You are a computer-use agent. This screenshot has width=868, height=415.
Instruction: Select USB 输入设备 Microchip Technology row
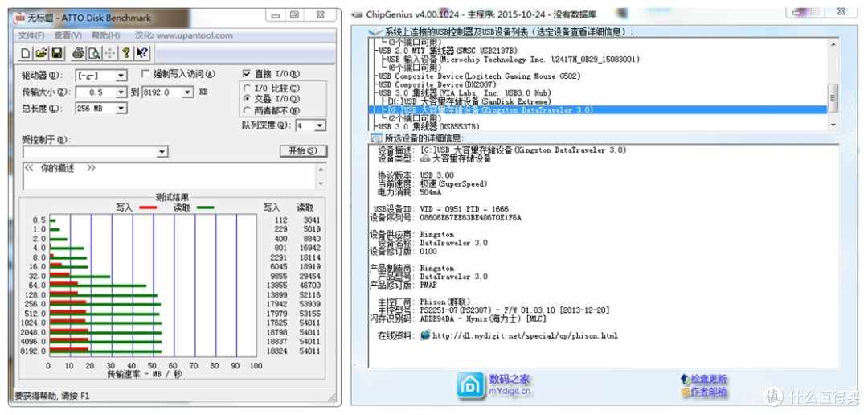513,60
